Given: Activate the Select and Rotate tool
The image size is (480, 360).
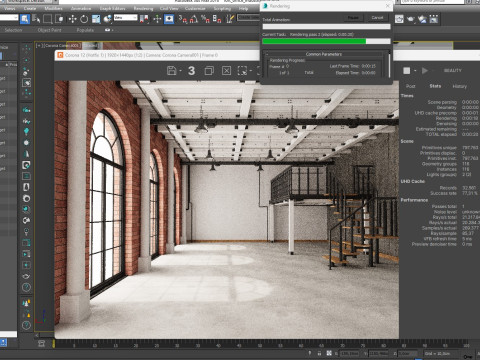Looking at the screenshot, I should [84, 19].
